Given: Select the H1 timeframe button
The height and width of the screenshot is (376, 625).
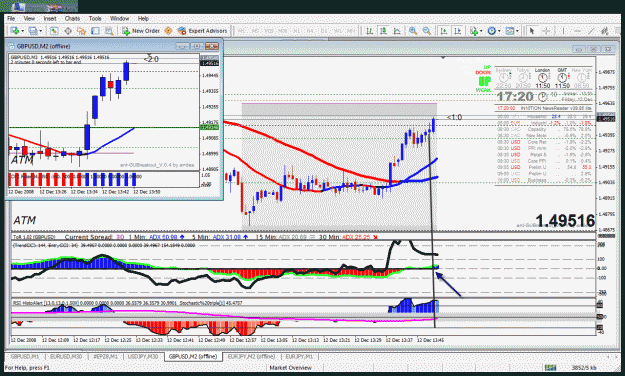Looking at the screenshot, I should (x=296, y=31).
